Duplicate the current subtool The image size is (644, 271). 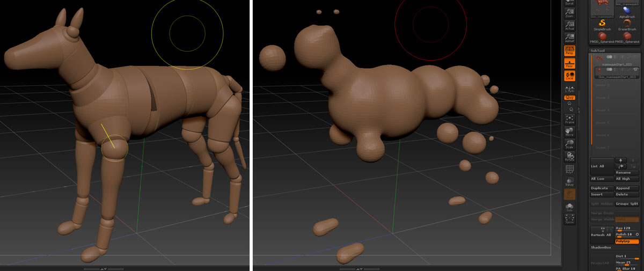(602, 188)
